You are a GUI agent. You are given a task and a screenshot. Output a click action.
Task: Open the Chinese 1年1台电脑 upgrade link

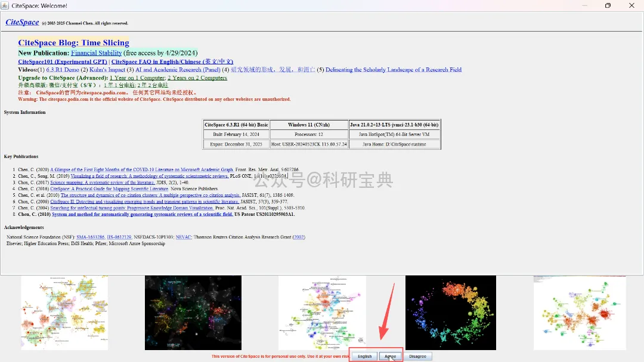pos(119,85)
